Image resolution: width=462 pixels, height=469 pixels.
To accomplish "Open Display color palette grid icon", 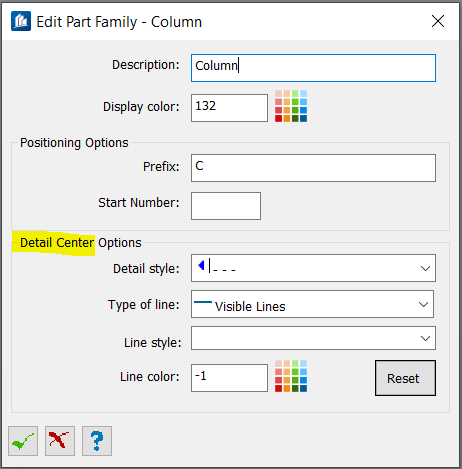I will 291,106.
